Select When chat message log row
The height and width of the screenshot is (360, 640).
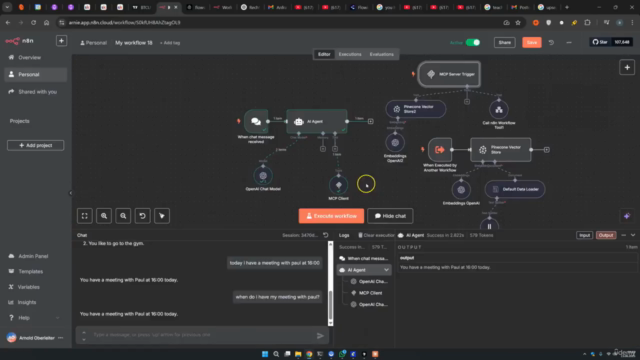364,258
